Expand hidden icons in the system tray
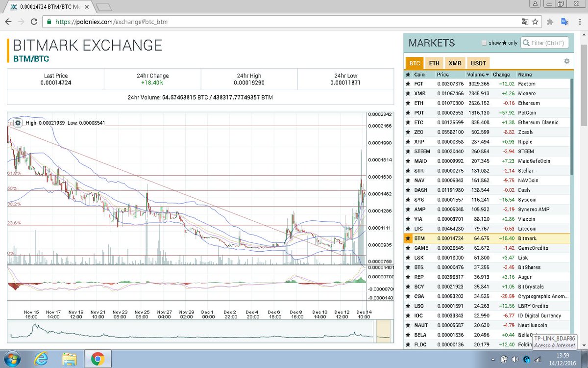 [493, 359]
